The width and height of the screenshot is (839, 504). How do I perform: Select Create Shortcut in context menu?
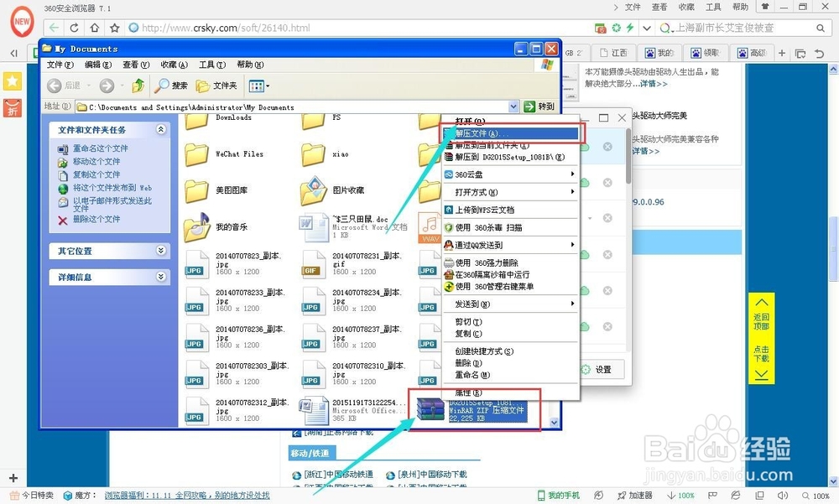pyautogui.click(x=512, y=351)
